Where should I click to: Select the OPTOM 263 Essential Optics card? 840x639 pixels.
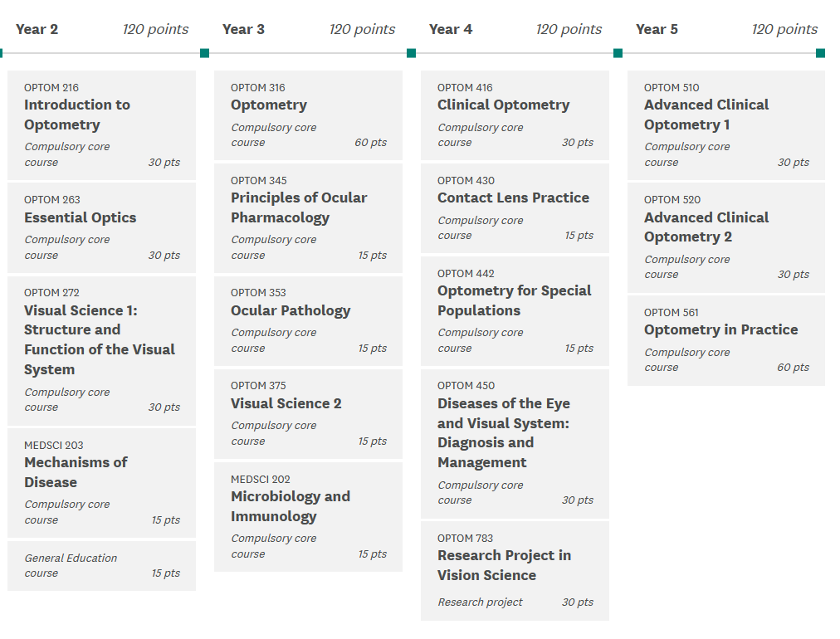click(x=101, y=227)
